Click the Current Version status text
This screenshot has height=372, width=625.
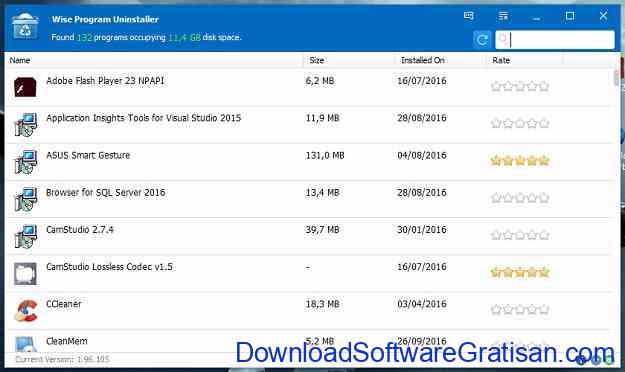coord(62,359)
